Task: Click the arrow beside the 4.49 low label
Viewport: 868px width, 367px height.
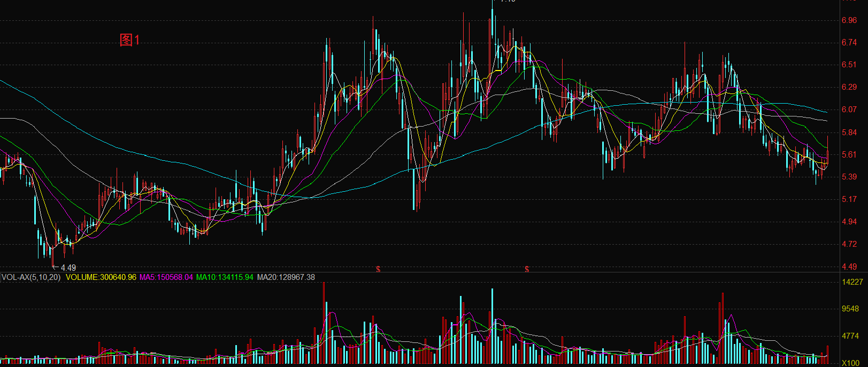Action: 55,267
